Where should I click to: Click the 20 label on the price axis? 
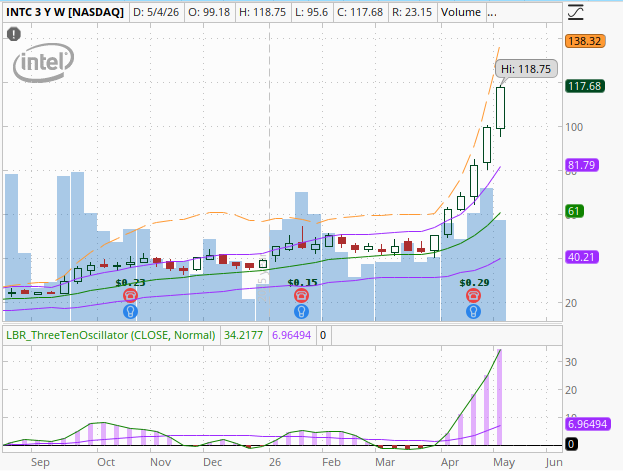pyautogui.click(x=571, y=303)
